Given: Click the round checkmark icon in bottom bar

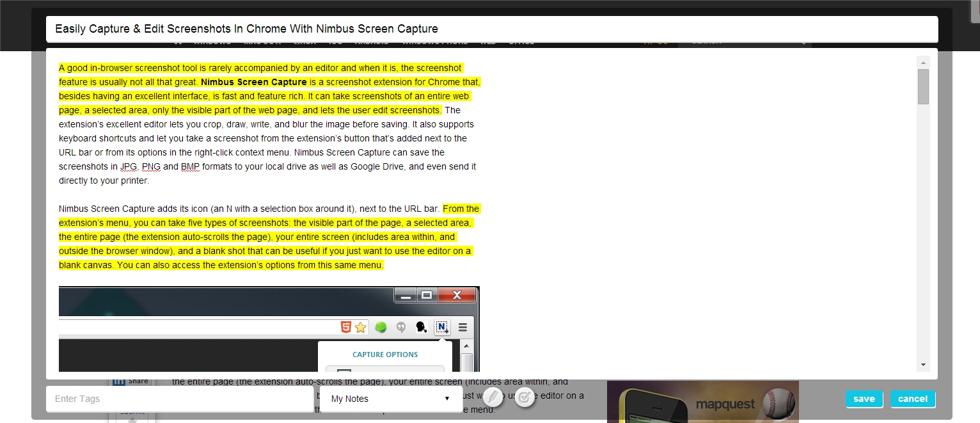Looking at the screenshot, I should coord(524,397).
